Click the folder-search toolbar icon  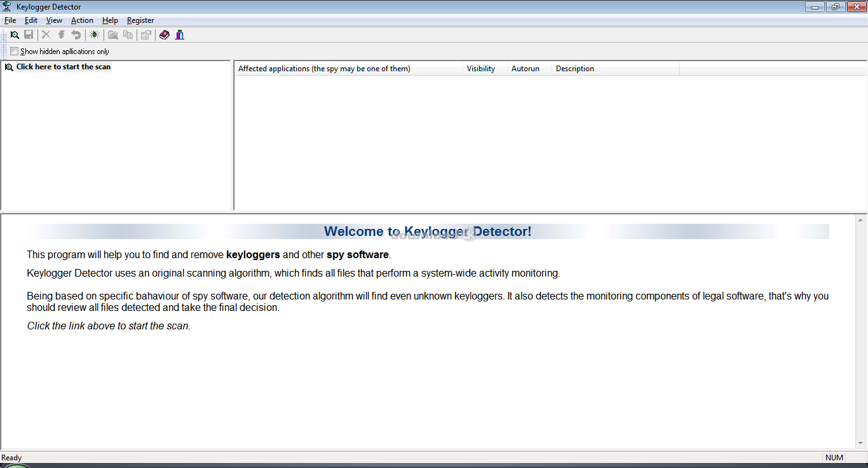(113, 35)
